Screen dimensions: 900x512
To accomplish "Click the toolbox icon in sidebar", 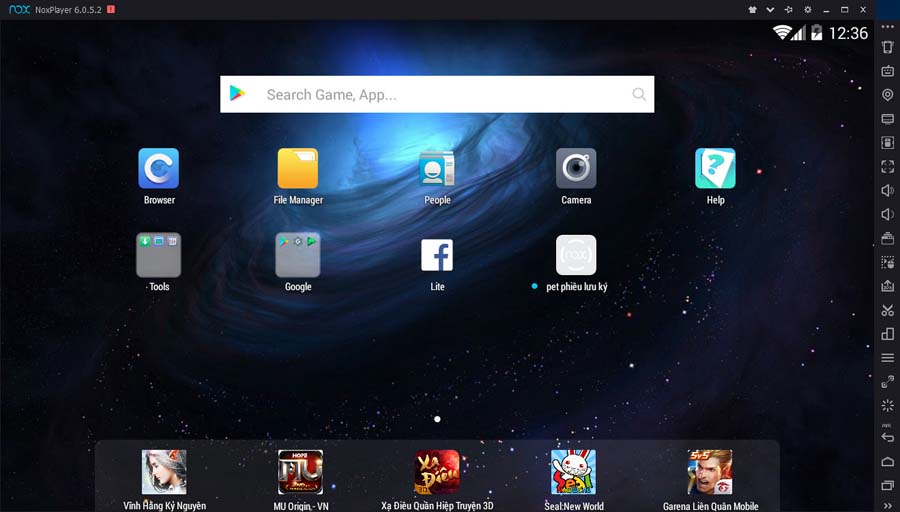I will click(887, 238).
